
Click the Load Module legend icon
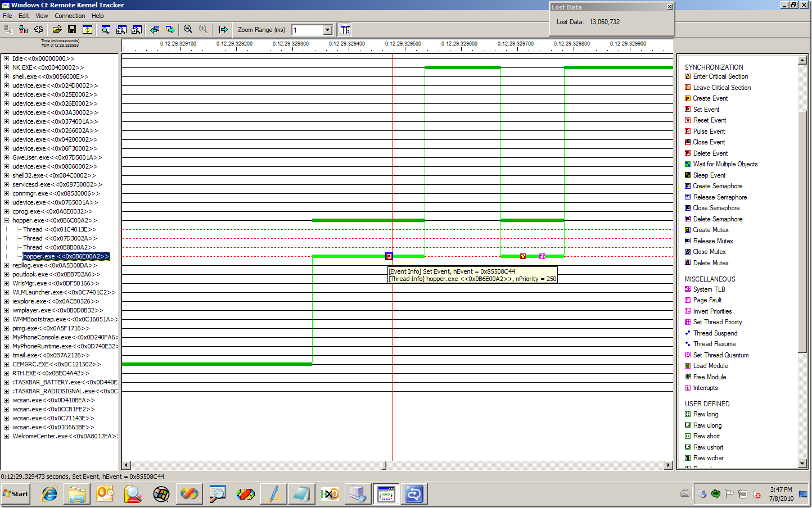coord(688,366)
